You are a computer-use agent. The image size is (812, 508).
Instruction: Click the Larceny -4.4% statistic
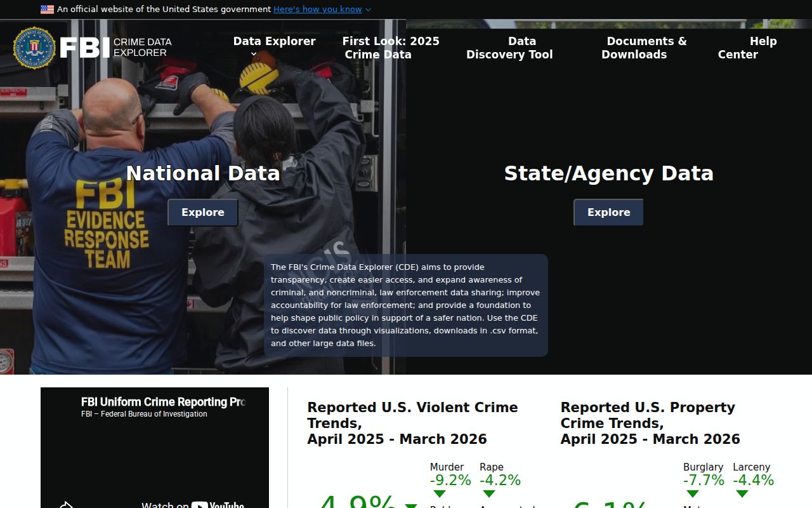(x=754, y=474)
